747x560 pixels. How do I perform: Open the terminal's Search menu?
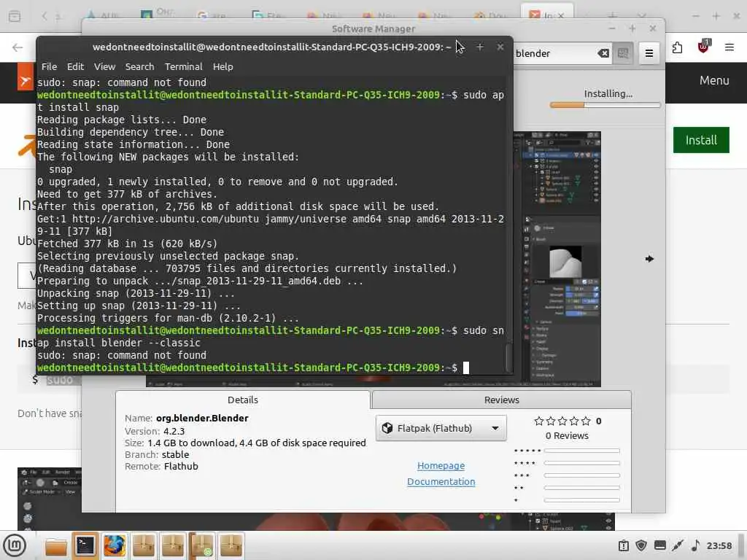[139, 66]
